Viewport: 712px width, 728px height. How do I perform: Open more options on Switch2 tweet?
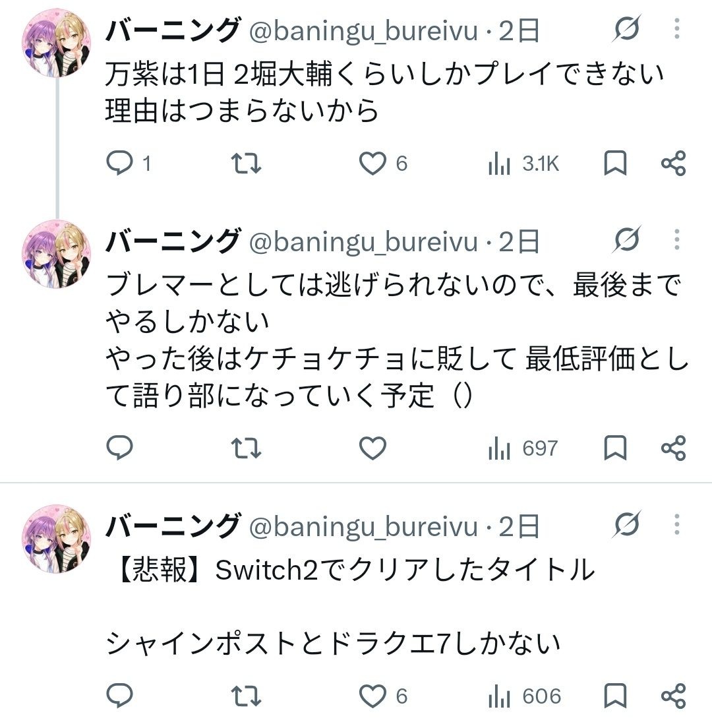[676, 525]
